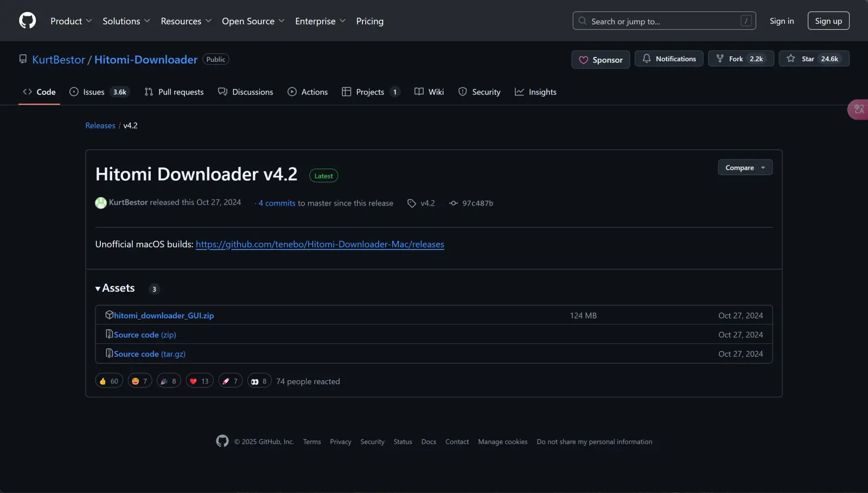Screen dimensions: 868x493
Task: Open the KurtBestor owner link
Action: point(59,60)
